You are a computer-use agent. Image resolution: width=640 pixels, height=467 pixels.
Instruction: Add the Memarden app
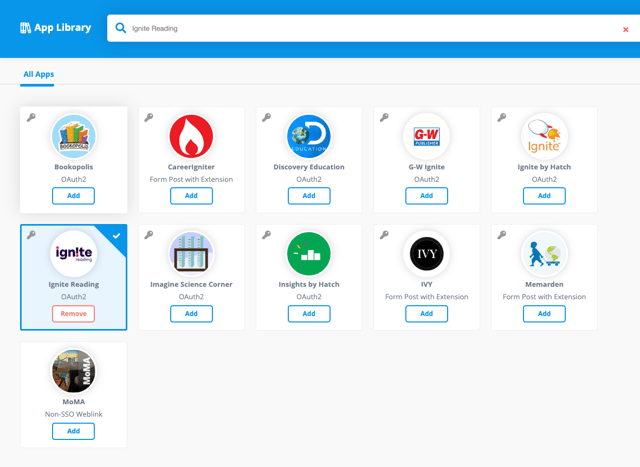coord(544,314)
